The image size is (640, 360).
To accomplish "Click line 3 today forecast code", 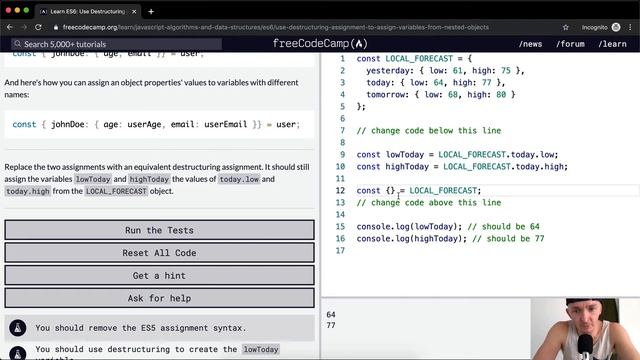I will tap(436, 82).
